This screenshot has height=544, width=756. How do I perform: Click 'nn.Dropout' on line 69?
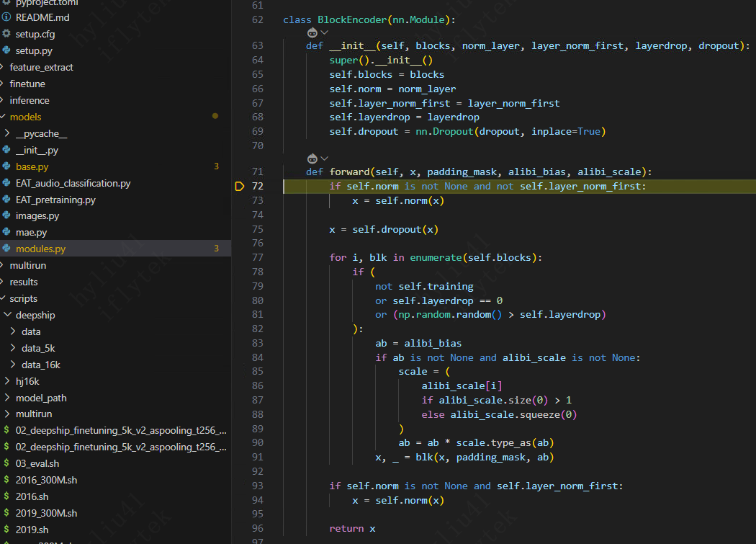(444, 131)
